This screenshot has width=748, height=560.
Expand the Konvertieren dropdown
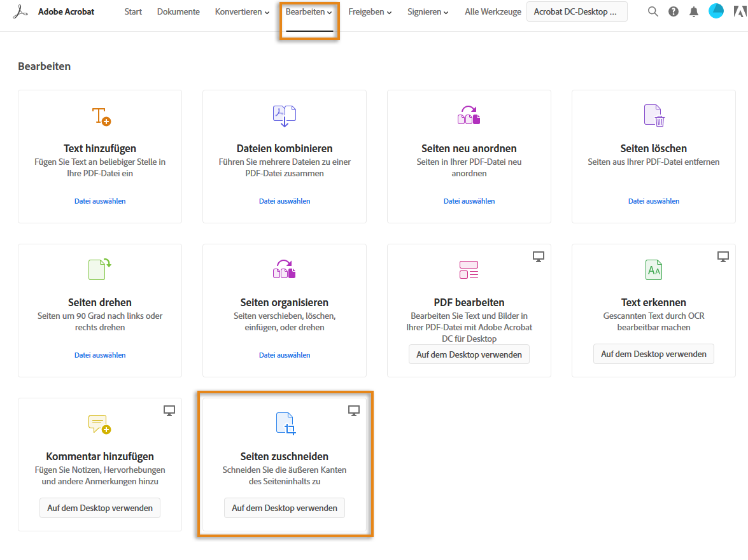[x=241, y=11]
